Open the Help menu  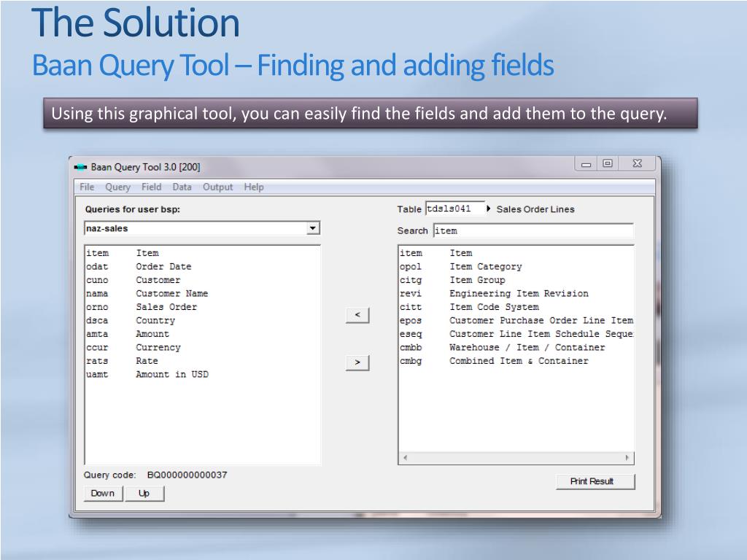pos(254,187)
